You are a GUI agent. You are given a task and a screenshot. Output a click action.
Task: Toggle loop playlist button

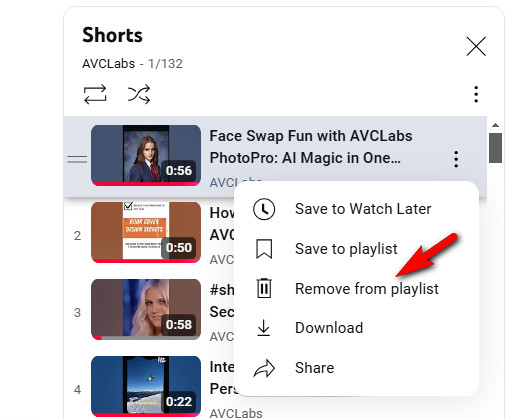95,94
